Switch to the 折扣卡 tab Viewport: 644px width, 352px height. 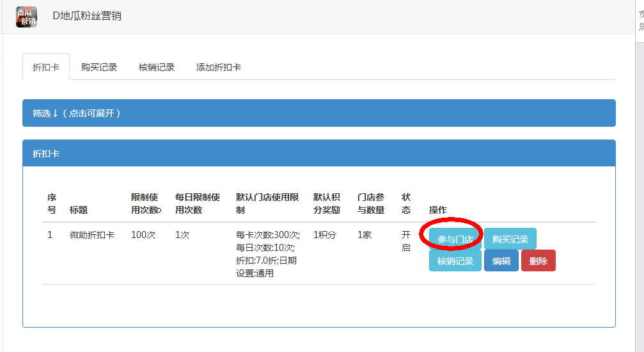pos(46,67)
